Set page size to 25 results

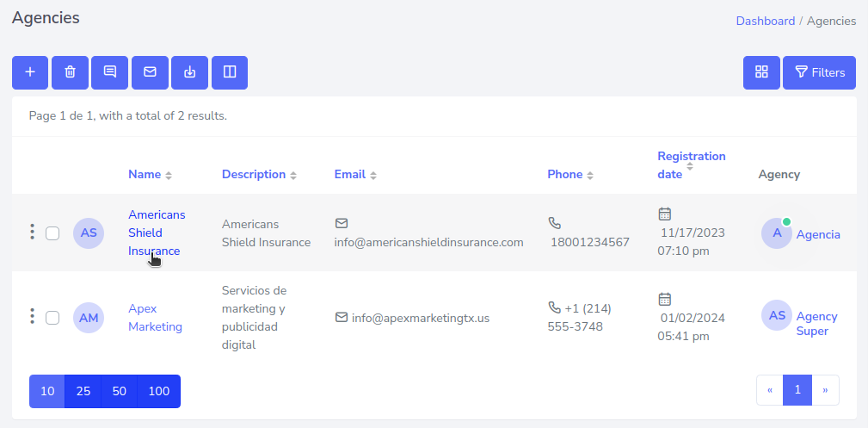click(83, 391)
